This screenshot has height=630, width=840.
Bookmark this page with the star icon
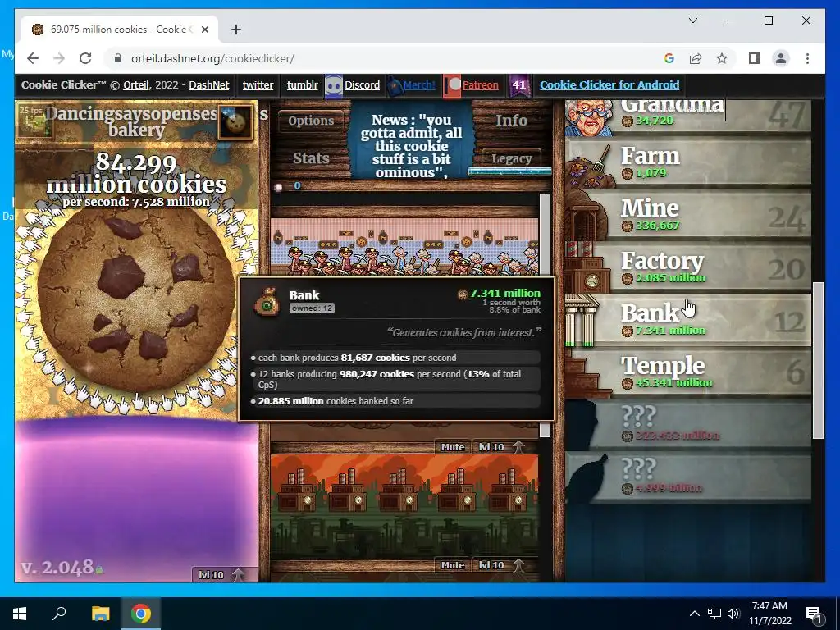tap(722, 58)
